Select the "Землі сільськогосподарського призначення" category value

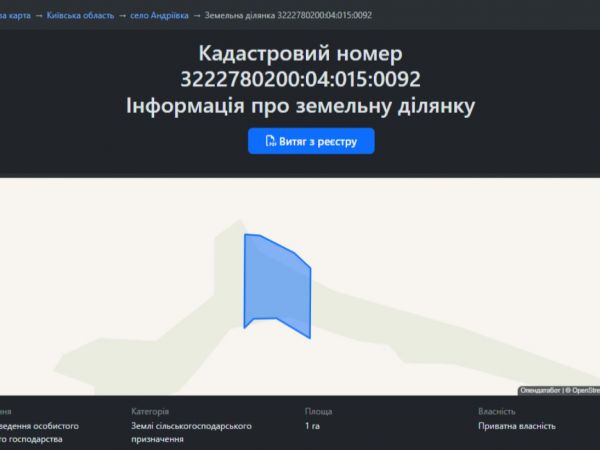190,432
